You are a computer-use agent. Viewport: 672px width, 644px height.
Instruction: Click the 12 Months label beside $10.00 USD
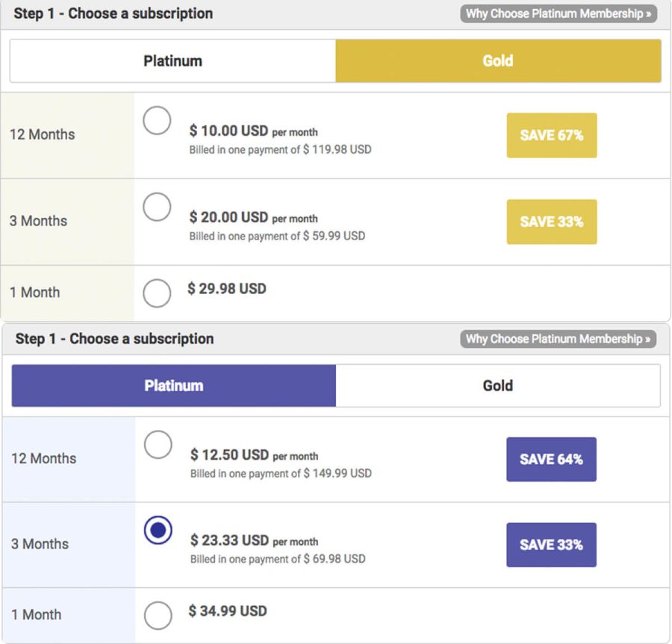pyautogui.click(x=43, y=135)
